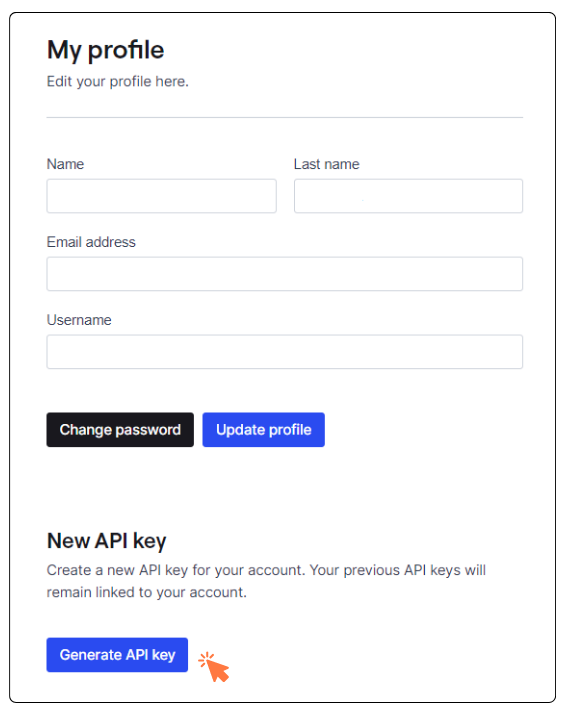Select the Username text box
Viewport: 567px width, 713px height.
coord(285,352)
